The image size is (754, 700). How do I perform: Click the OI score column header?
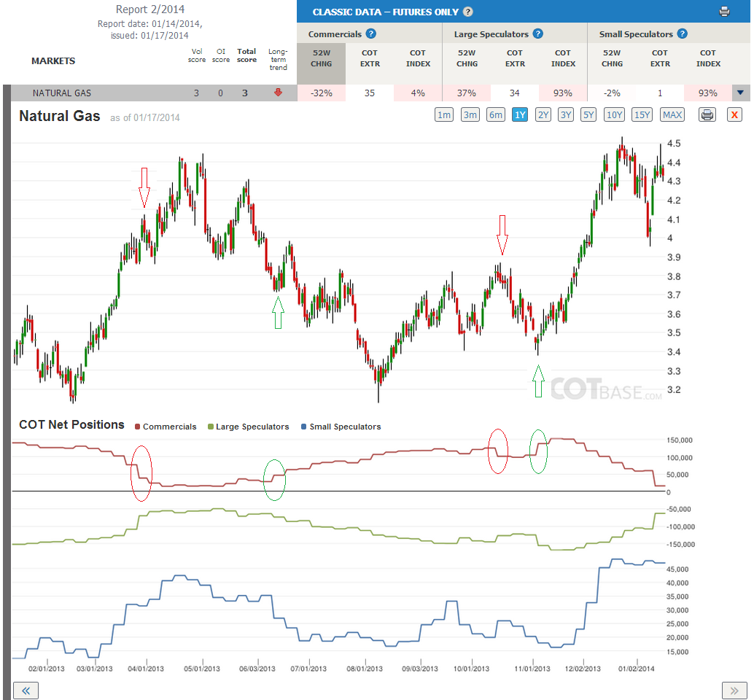pyautogui.click(x=221, y=55)
